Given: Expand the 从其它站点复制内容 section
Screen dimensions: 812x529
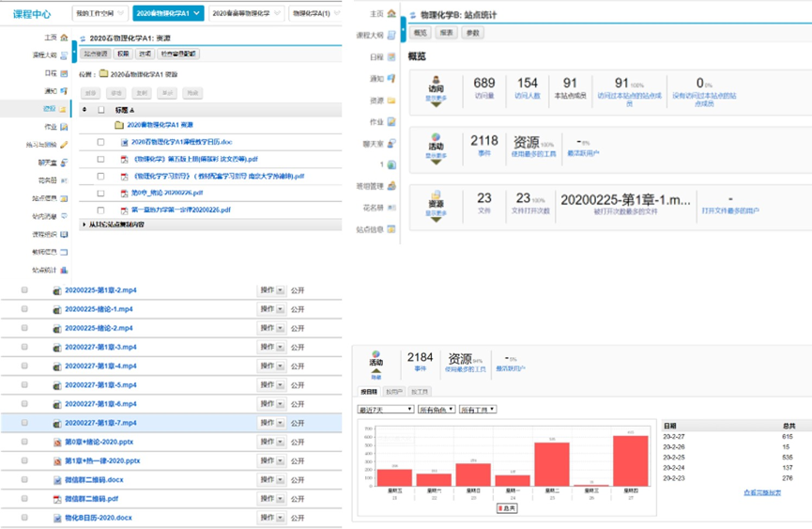Looking at the screenshot, I should click(85, 225).
